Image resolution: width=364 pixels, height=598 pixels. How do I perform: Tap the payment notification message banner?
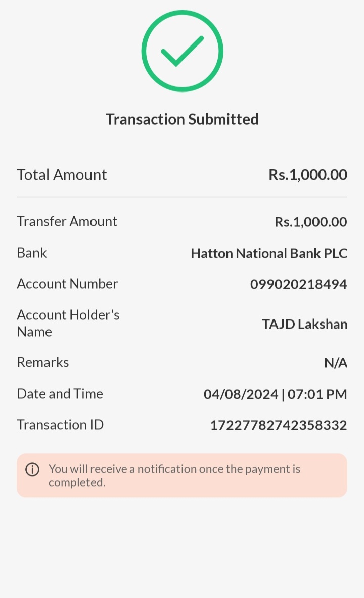(182, 475)
